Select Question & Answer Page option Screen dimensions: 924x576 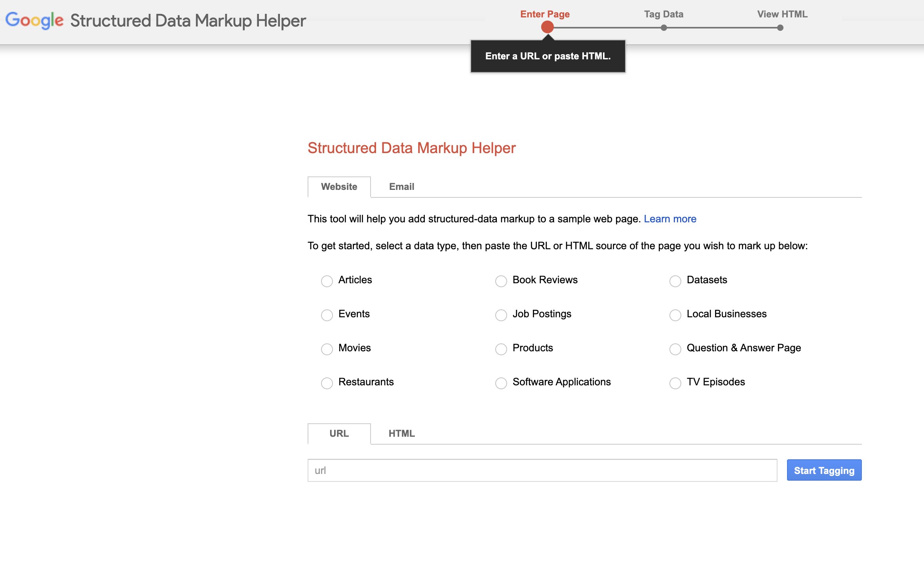[675, 349]
